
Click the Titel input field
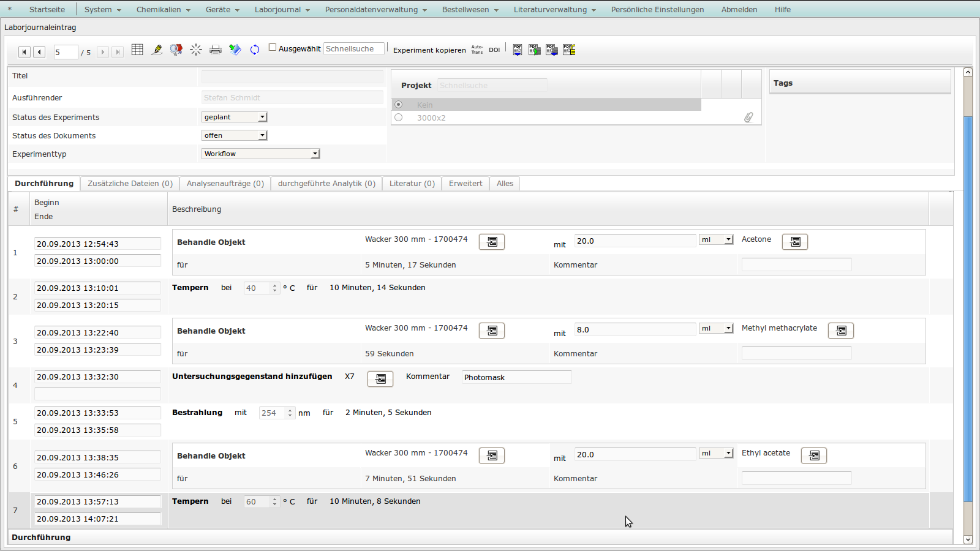292,76
